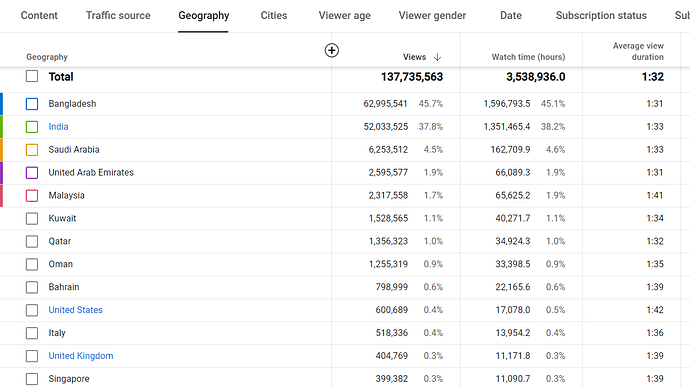Click United States duration 1:42

[655, 310]
